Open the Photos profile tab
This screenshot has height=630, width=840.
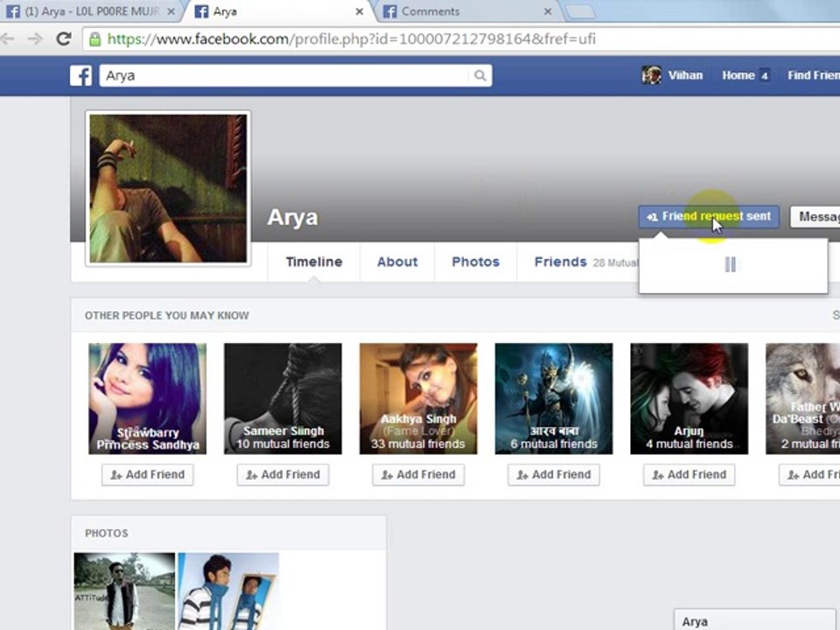click(x=476, y=262)
